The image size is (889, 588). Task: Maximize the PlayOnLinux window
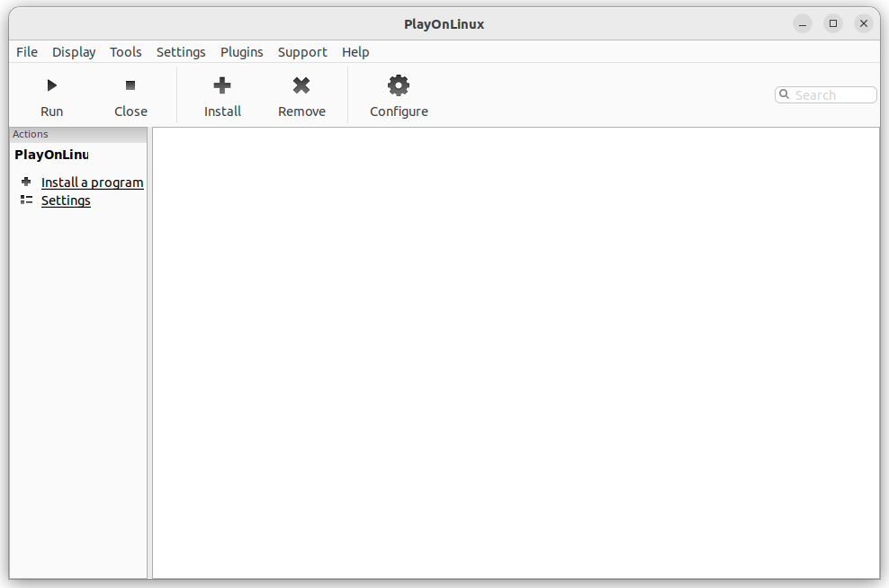pyautogui.click(x=833, y=23)
